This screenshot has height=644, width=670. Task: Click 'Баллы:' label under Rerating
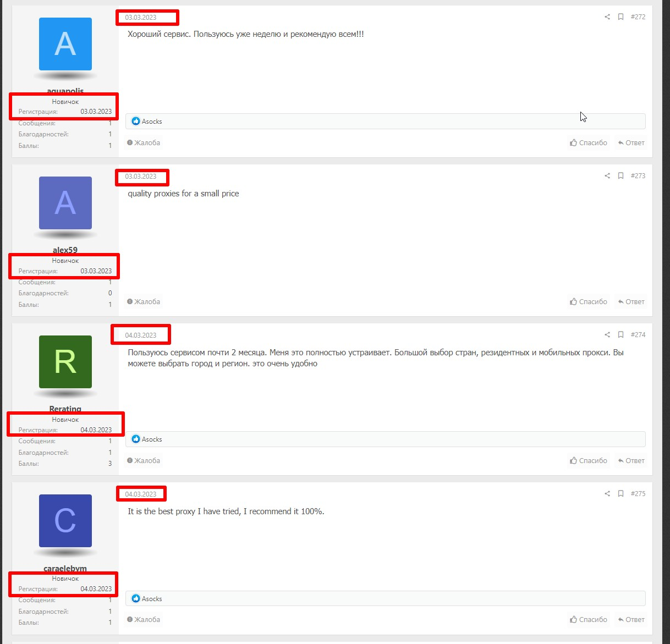click(x=29, y=464)
